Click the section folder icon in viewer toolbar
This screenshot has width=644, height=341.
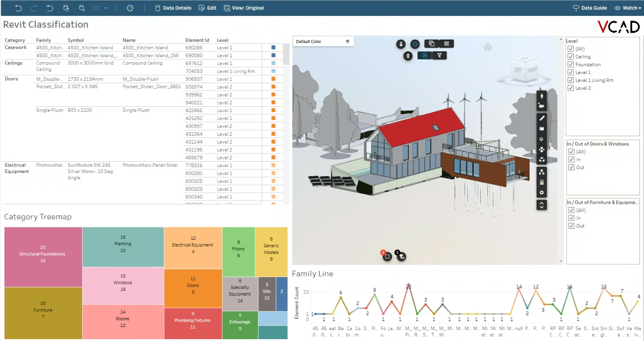(541, 128)
